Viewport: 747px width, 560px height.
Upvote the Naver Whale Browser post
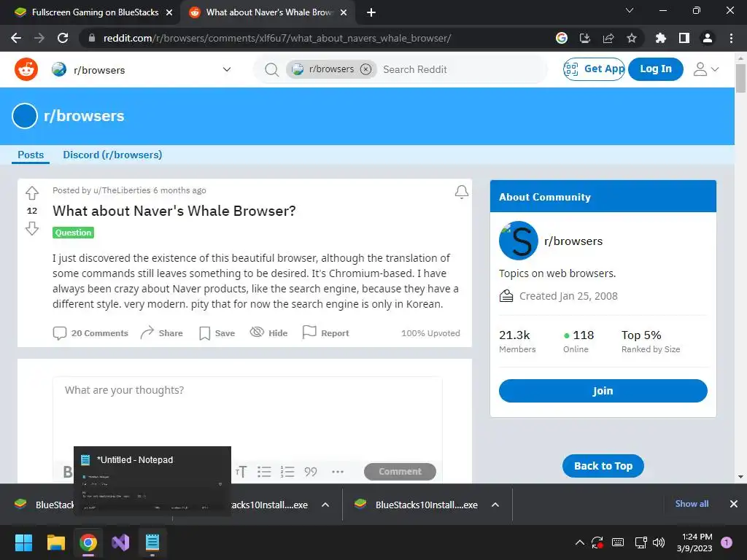click(x=32, y=192)
